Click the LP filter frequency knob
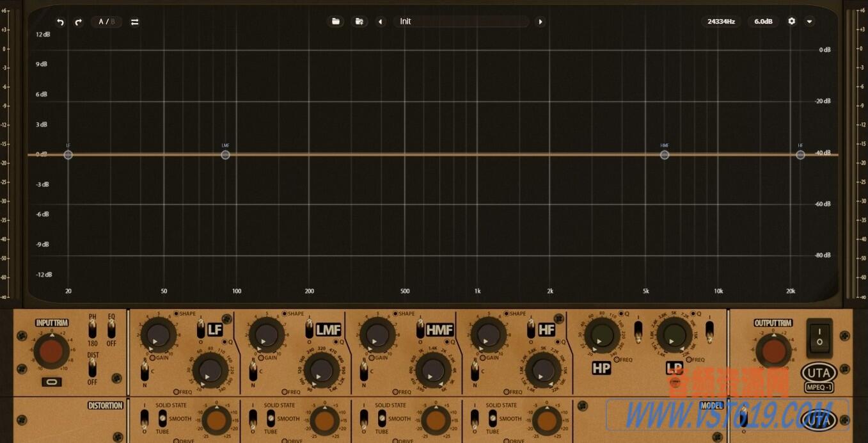The width and height of the screenshot is (868, 443). pos(674,335)
